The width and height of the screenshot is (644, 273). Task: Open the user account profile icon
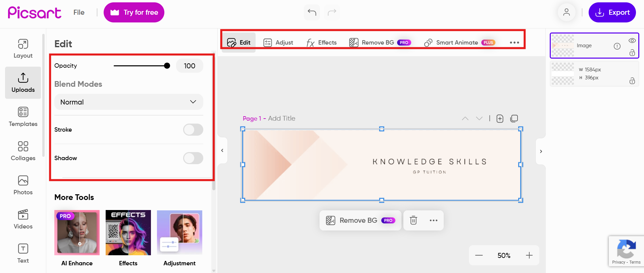click(567, 12)
